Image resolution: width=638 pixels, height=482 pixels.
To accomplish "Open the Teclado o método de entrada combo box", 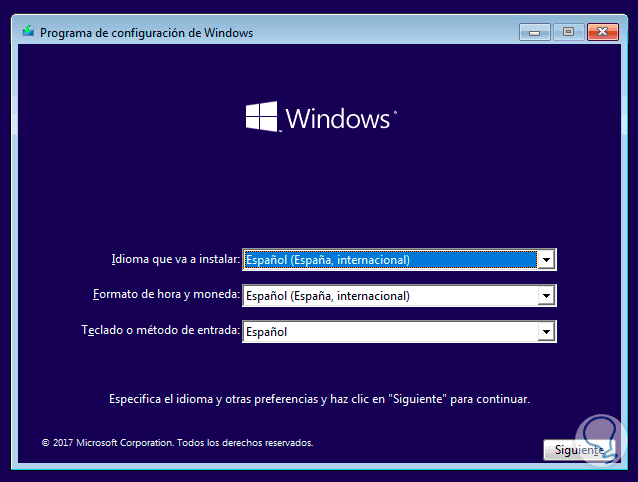I will pos(399,332).
